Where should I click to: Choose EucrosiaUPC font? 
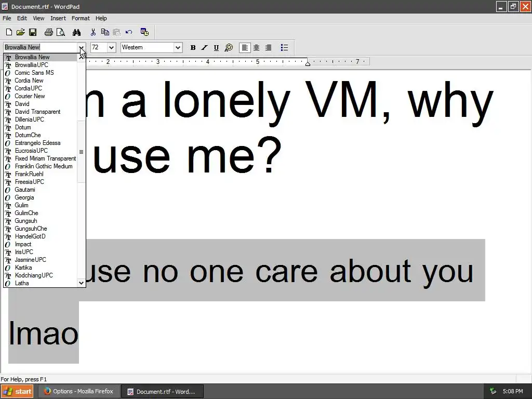41,151
